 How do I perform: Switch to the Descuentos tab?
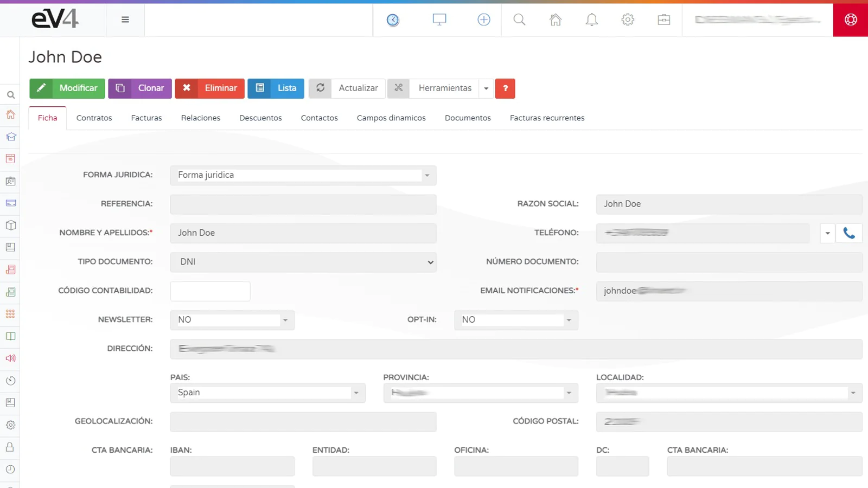(261, 118)
